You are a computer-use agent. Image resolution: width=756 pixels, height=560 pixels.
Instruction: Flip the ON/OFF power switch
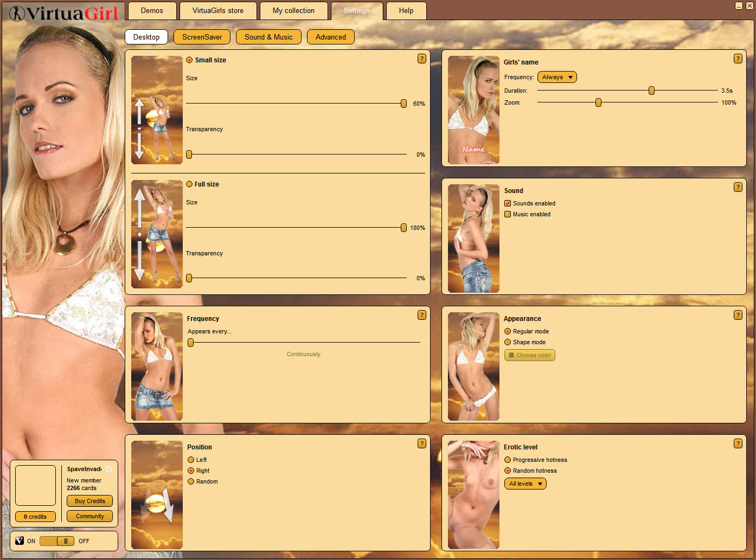pyautogui.click(x=57, y=541)
